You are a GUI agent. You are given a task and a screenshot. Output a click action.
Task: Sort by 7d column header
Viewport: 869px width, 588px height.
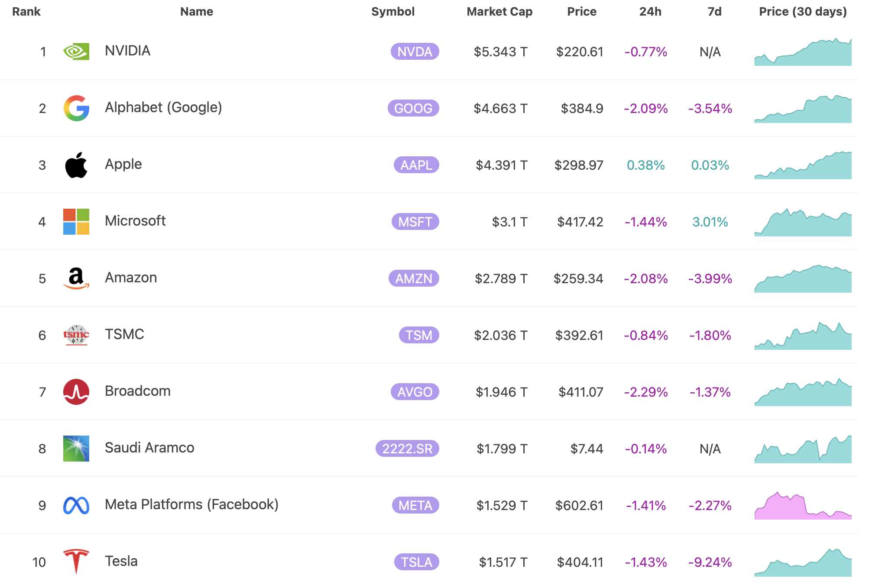click(714, 12)
